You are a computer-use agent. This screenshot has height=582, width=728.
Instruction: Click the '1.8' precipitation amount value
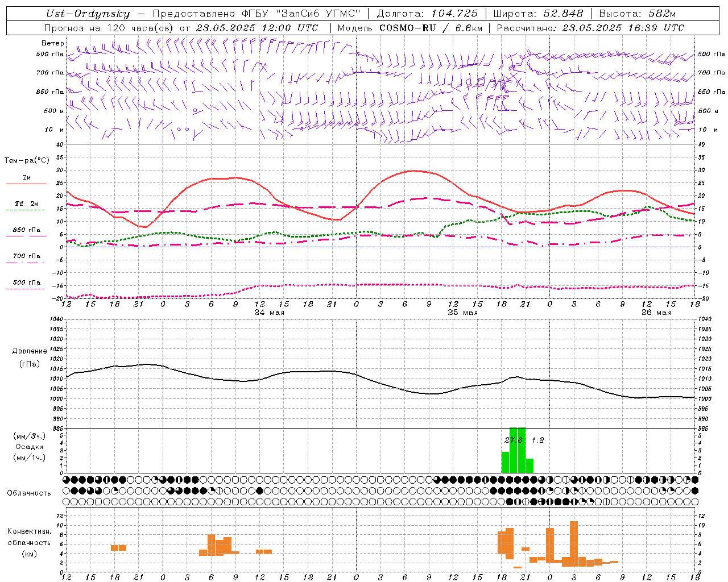click(537, 440)
